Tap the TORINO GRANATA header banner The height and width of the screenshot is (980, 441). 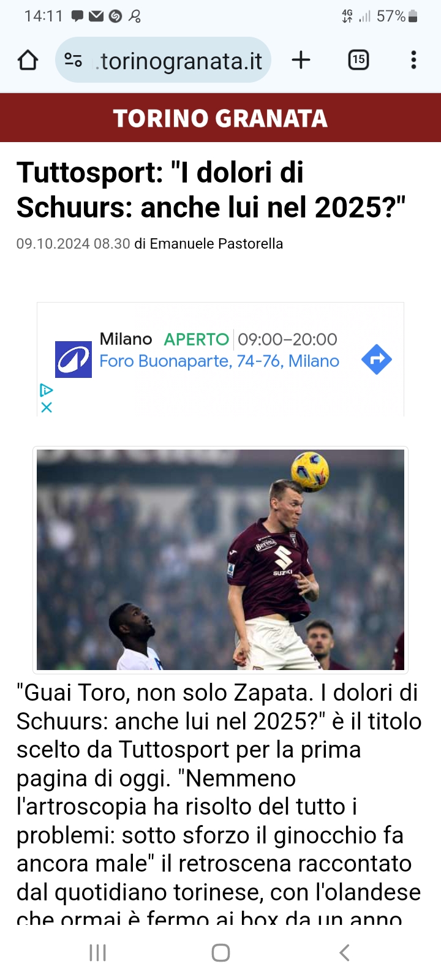tap(221, 118)
